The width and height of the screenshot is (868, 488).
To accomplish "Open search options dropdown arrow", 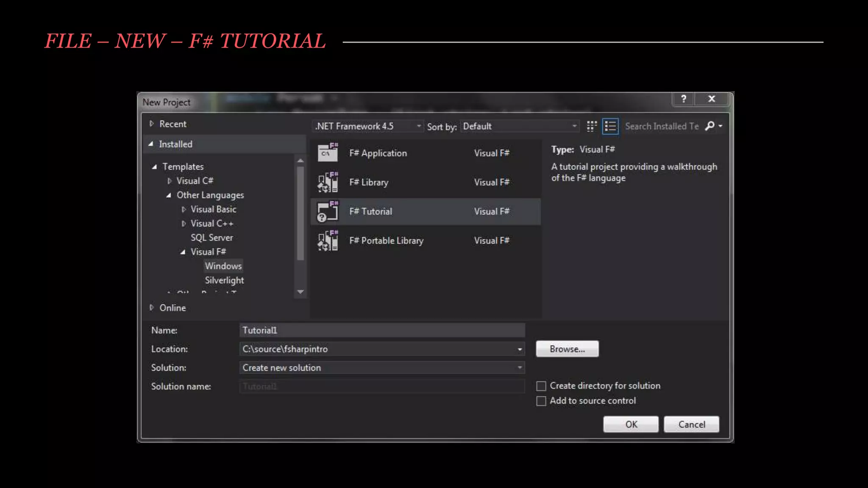I will click(720, 126).
